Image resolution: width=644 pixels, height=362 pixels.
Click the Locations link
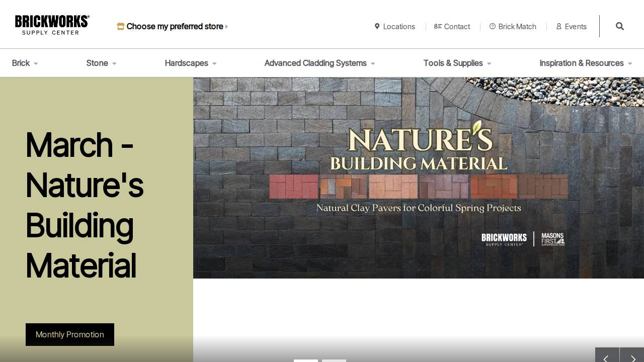pyautogui.click(x=399, y=26)
